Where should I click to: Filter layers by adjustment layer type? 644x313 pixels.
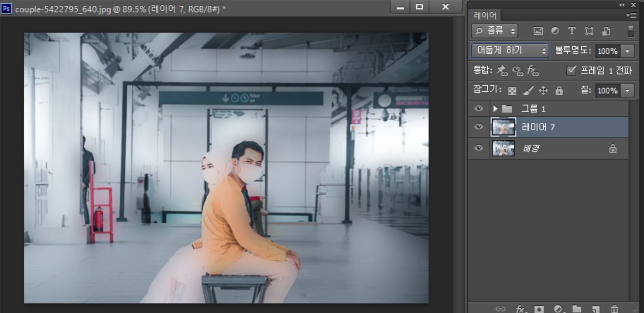pos(555,31)
